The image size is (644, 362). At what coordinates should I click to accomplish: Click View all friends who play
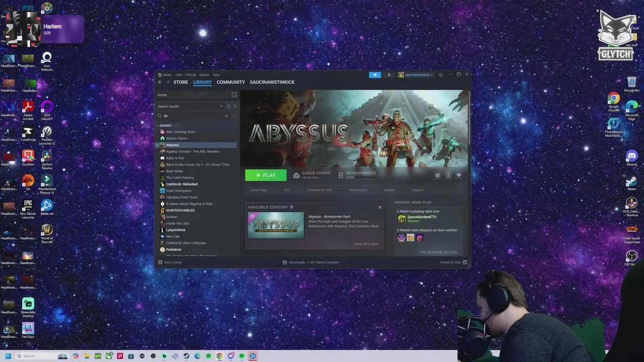(x=438, y=252)
